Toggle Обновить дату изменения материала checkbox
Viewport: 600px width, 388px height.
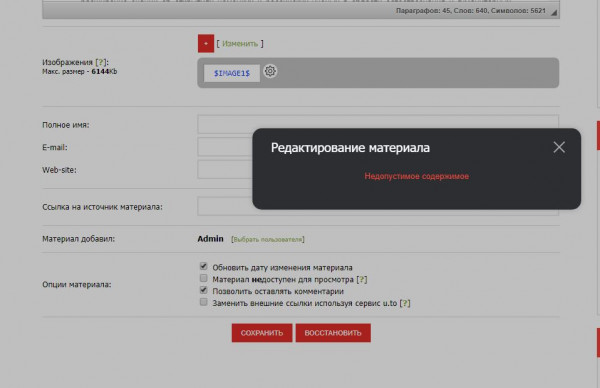click(x=204, y=266)
